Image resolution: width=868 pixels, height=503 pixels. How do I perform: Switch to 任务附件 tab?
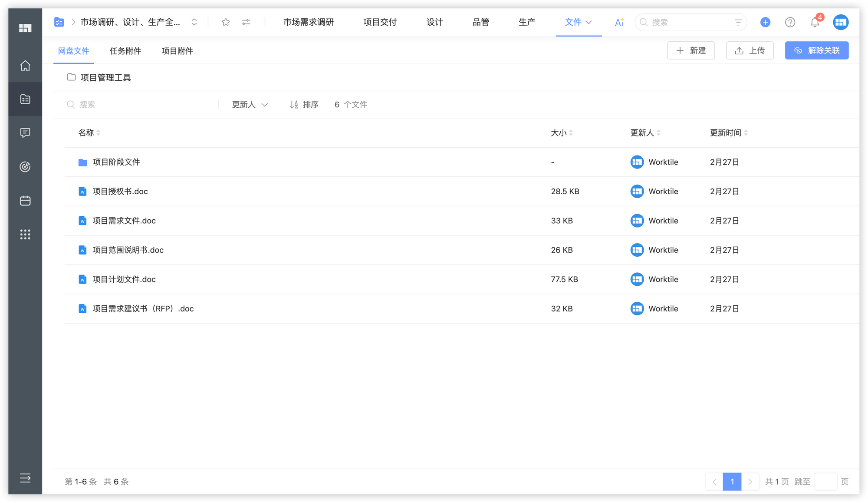point(125,51)
